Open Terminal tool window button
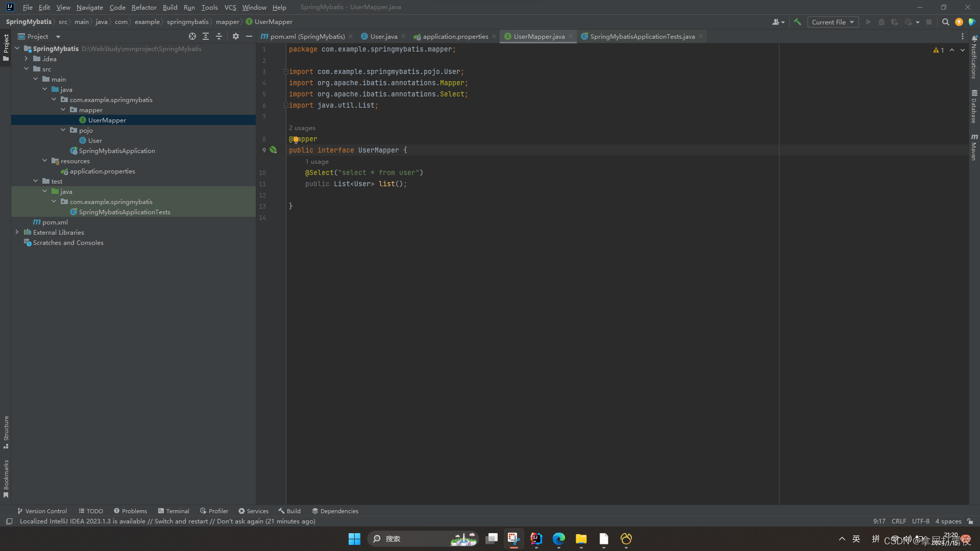The height and width of the screenshot is (551, 980). [x=174, y=511]
